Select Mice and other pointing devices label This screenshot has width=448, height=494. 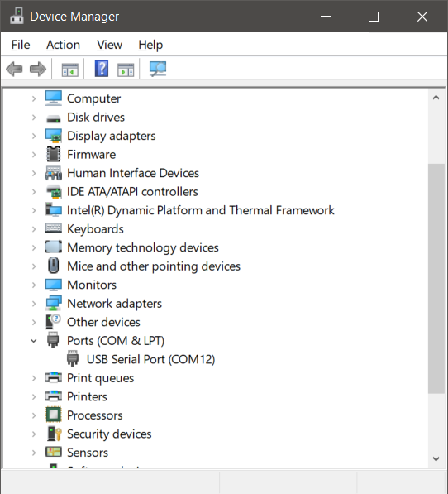(x=154, y=266)
